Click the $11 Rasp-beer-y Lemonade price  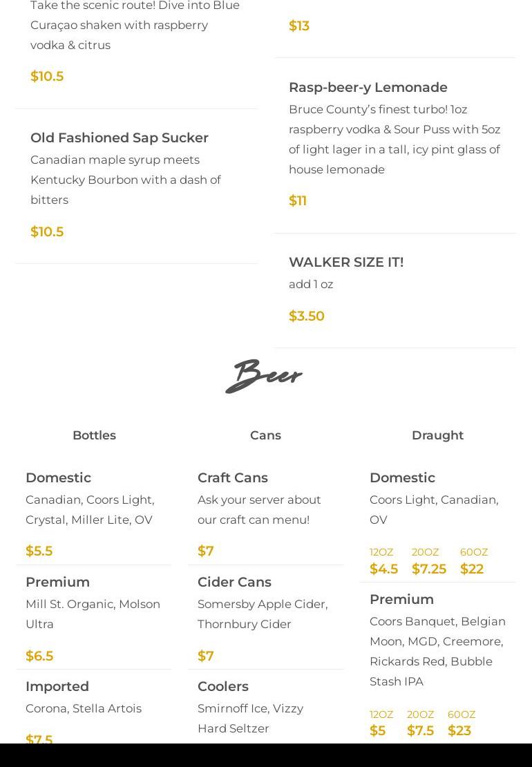(x=298, y=200)
